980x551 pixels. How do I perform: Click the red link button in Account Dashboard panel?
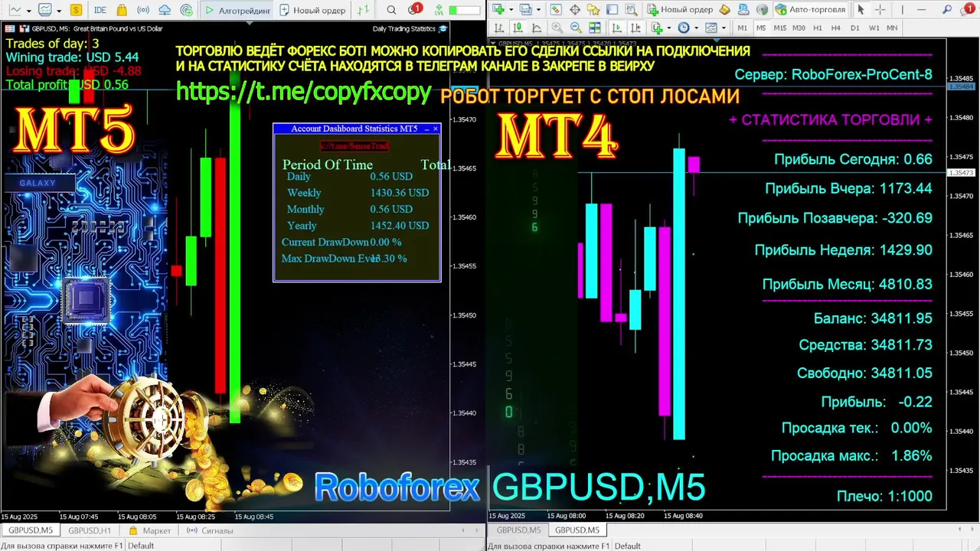[x=354, y=145]
